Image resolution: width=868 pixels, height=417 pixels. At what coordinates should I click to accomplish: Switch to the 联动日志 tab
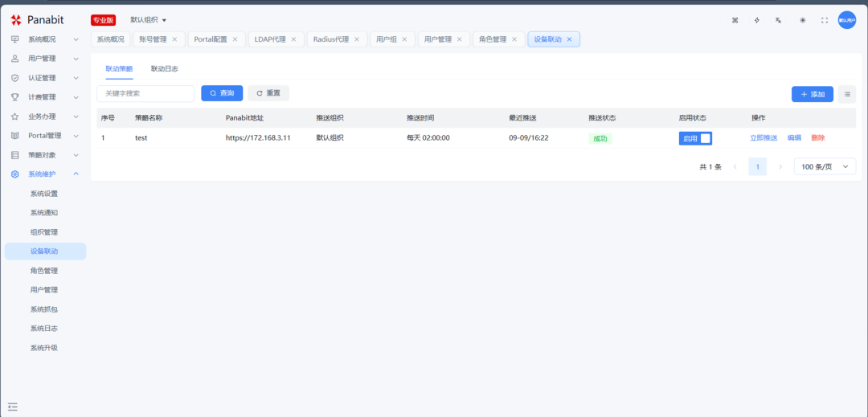point(165,69)
